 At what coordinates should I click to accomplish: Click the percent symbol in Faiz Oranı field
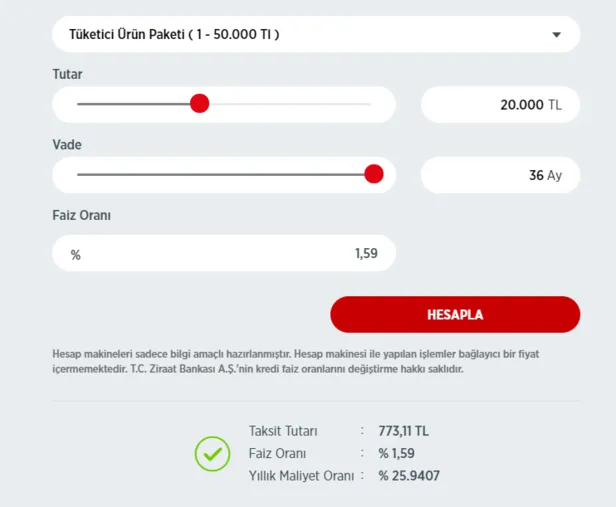(76, 255)
